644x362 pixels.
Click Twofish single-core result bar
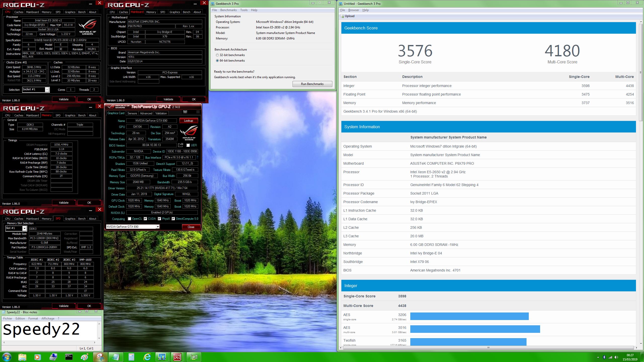coord(468,342)
